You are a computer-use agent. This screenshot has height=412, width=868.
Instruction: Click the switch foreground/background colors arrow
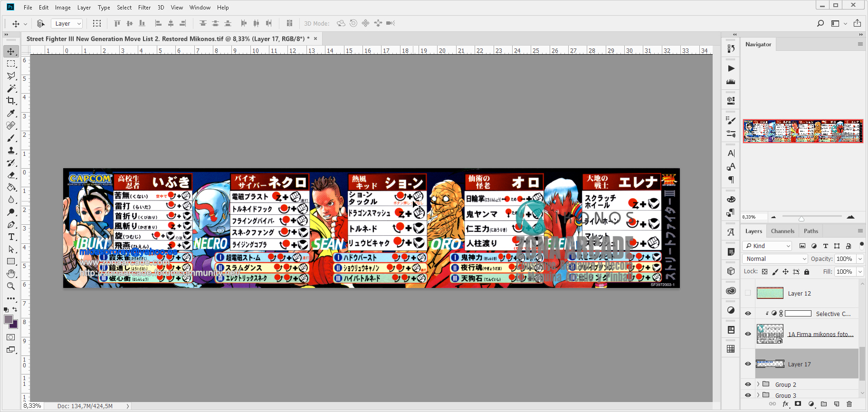tap(15, 309)
